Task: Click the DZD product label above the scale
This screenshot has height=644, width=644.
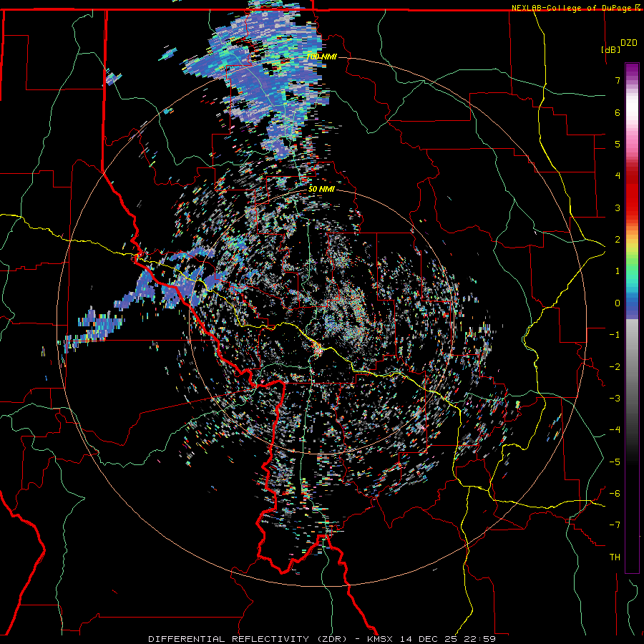Action: point(628,42)
